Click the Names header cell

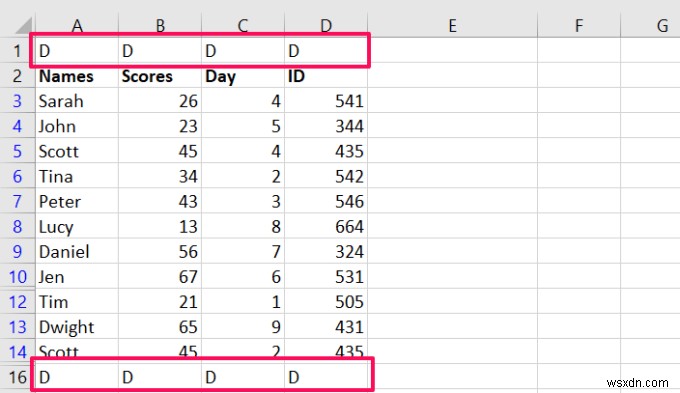tap(77, 76)
